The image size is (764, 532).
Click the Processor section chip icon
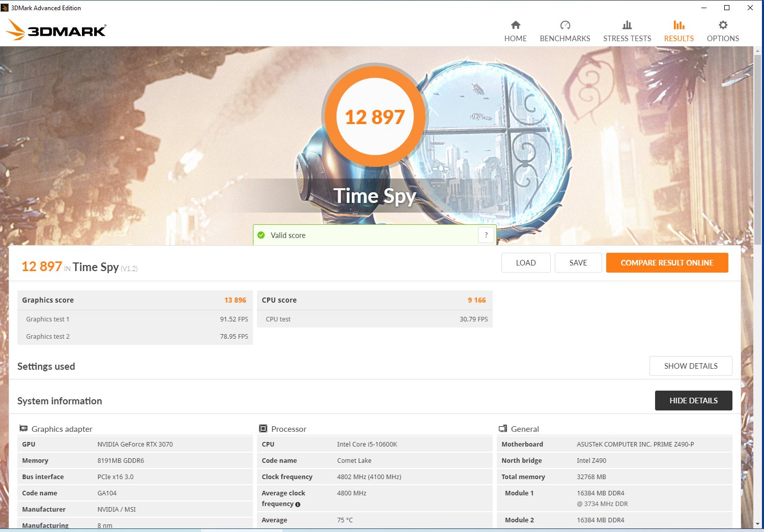[263, 429]
